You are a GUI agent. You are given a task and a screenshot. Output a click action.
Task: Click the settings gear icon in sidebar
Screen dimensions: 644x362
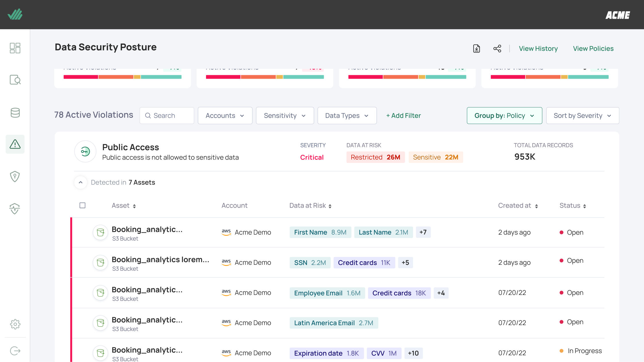tap(15, 324)
